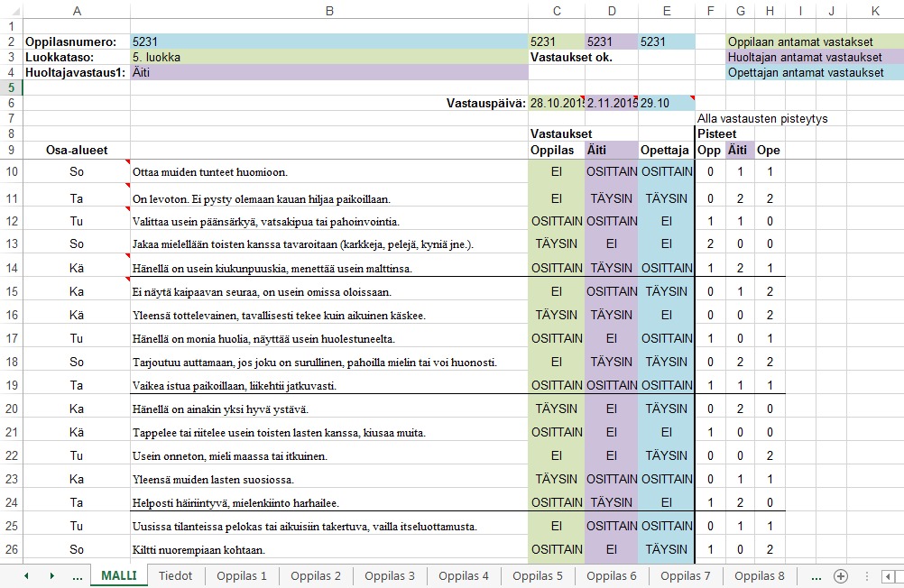Click 'Ei näytä kaipaavan seuraa' statement cell
Viewport: 904px width, 588px height.
pyautogui.click(x=329, y=291)
